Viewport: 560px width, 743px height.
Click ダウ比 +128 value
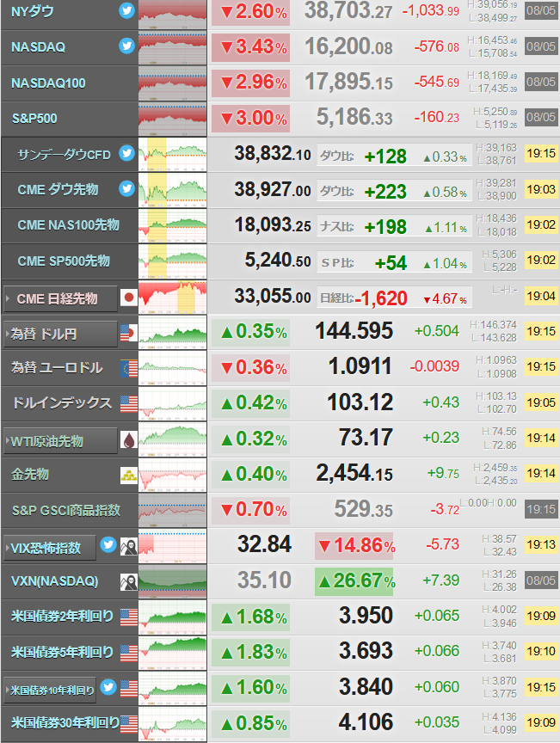tap(385, 157)
